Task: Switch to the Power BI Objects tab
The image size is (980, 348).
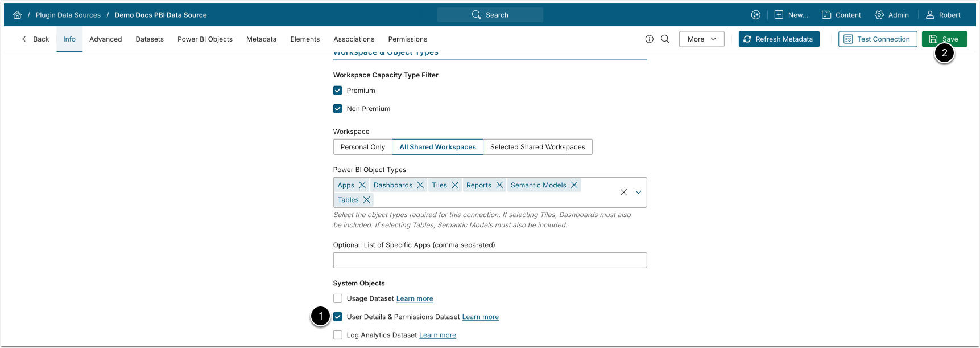Action: [205, 39]
